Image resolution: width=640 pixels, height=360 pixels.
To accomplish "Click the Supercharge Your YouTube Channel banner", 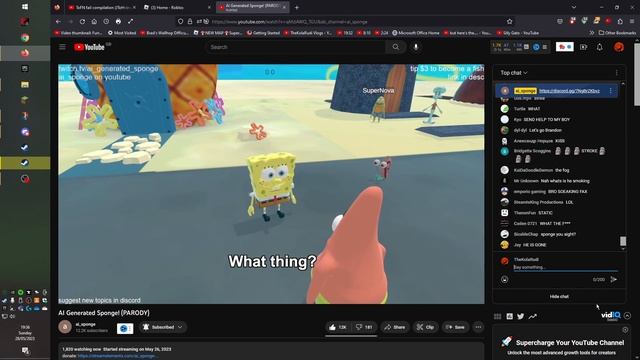I will pyautogui.click(x=563, y=342).
